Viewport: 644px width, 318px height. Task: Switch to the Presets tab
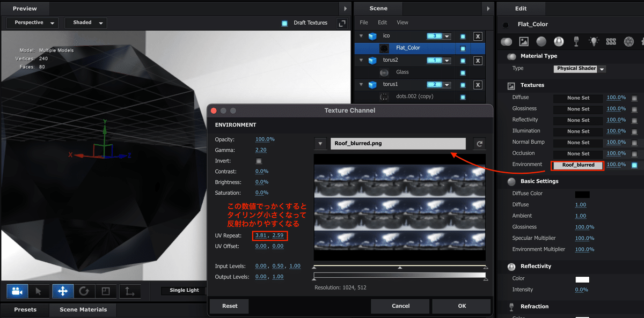(x=25, y=309)
